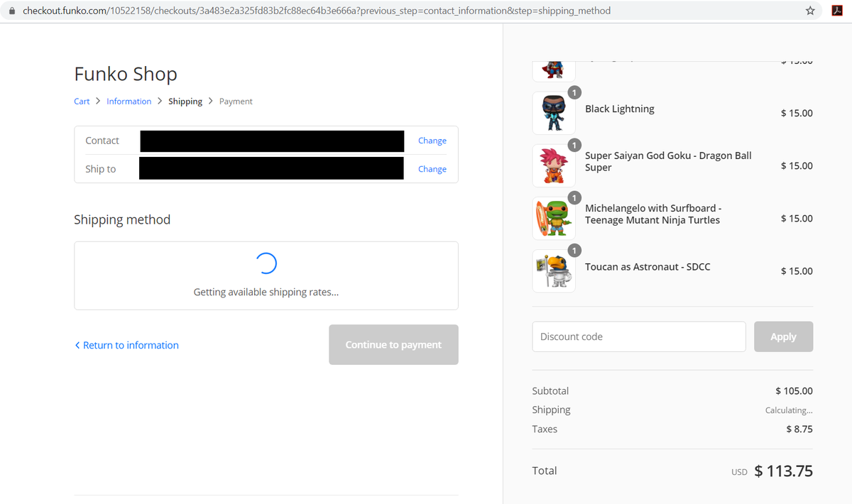
Task: Click the Total amount $ 113.75
Action: tap(783, 471)
